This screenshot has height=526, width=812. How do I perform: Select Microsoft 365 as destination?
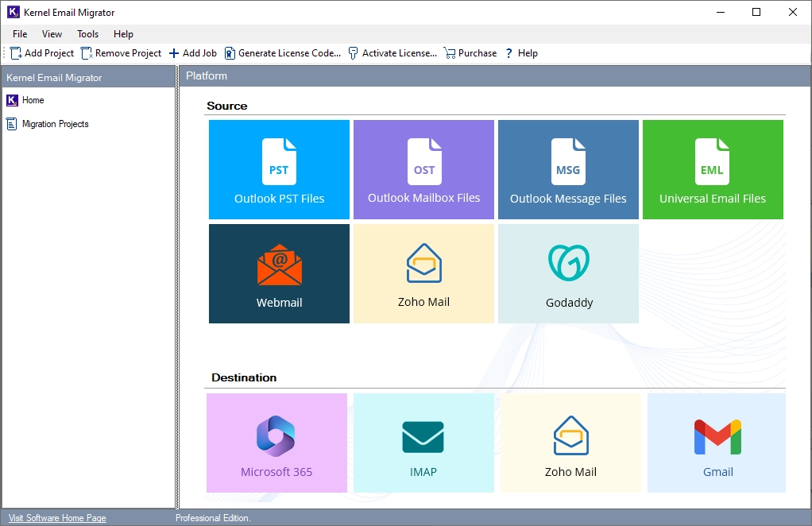[x=276, y=443]
